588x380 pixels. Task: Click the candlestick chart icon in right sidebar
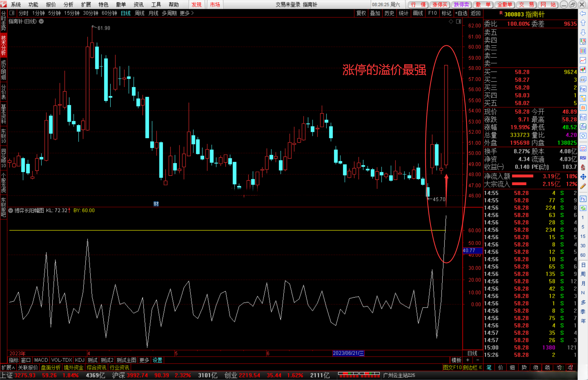pos(583,70)
